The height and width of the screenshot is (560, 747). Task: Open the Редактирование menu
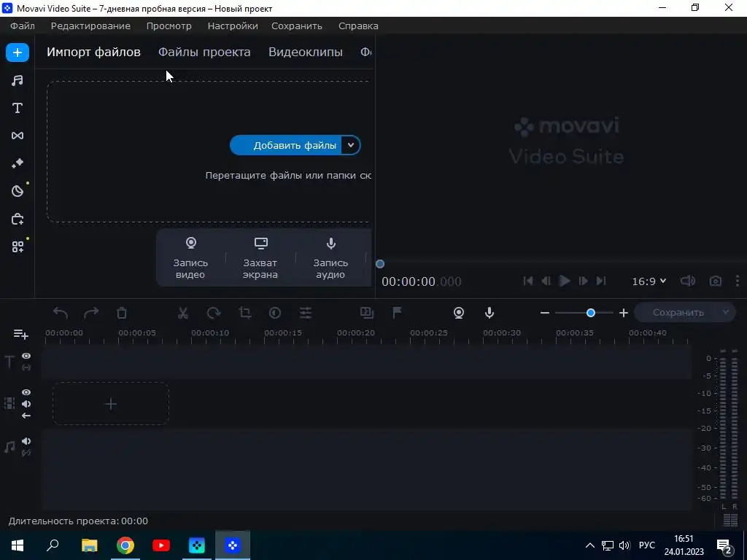point(90,26)
